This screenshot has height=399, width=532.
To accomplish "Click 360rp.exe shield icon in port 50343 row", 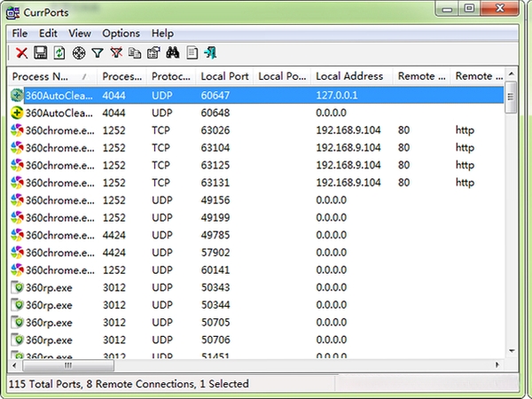I will pyautogui.click(x=17, y=287).
